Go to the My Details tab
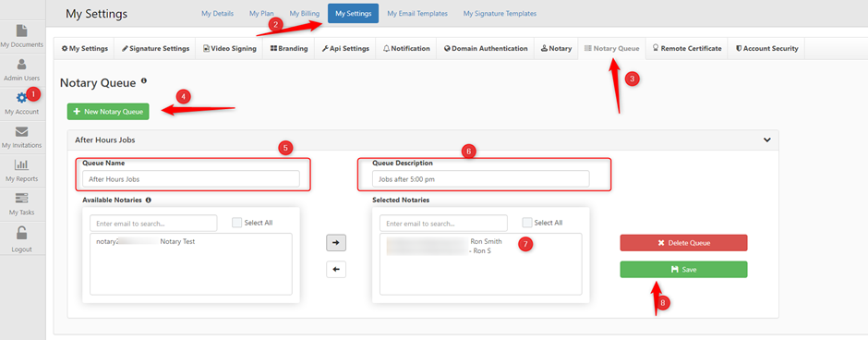Viewport: 868px width, 340px height. (218, 13)
